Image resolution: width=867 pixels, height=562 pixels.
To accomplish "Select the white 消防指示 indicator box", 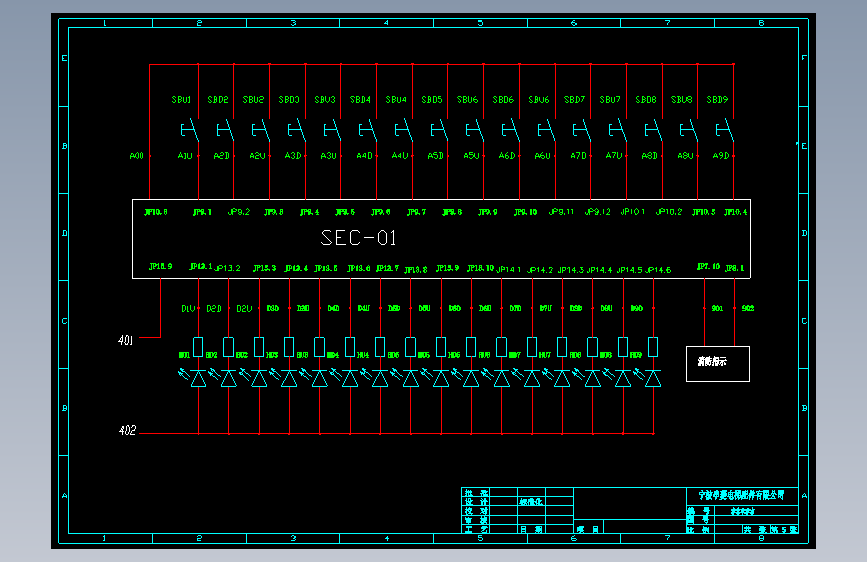I will (718, 364).
